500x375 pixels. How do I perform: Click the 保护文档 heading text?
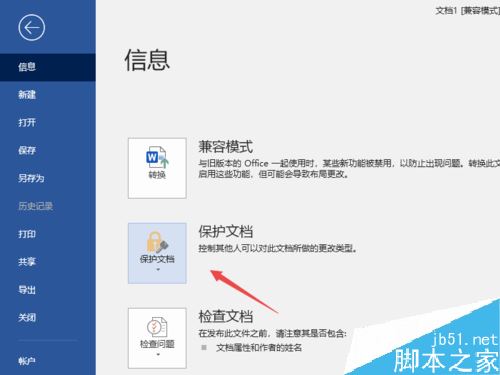pos(226,232)
